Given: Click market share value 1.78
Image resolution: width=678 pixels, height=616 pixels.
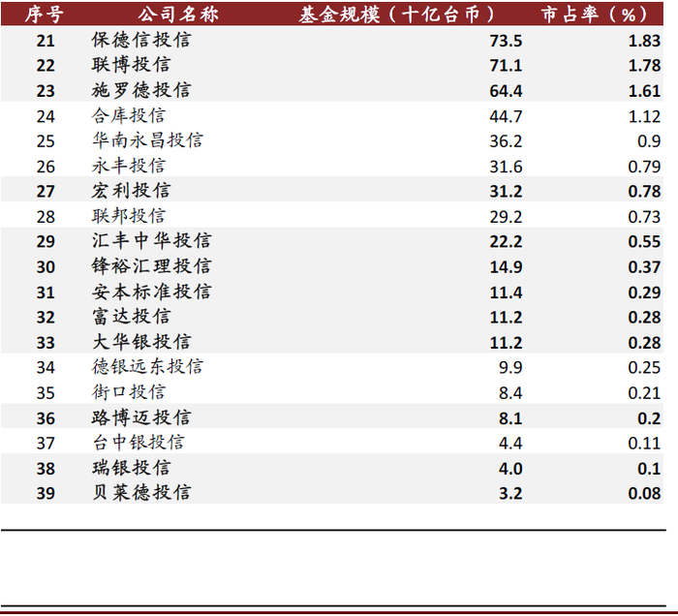Looking at the screenshot, I should point(644,66).
